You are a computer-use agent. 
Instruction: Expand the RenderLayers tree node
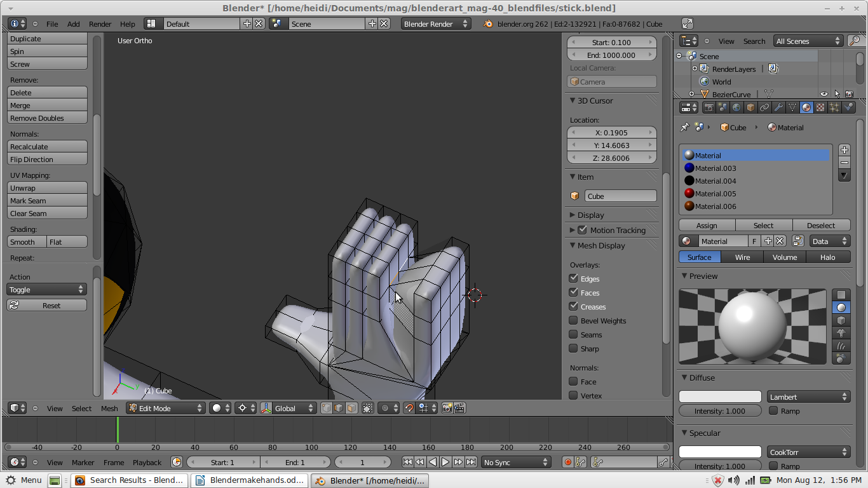pyautogui.click(x=695, y=69)
